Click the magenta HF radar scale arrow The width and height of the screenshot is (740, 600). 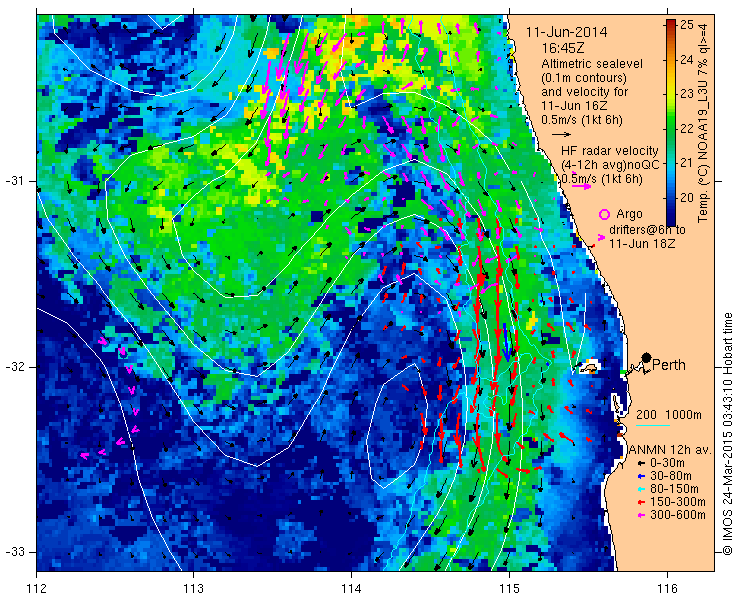click(x=581, y=187)
